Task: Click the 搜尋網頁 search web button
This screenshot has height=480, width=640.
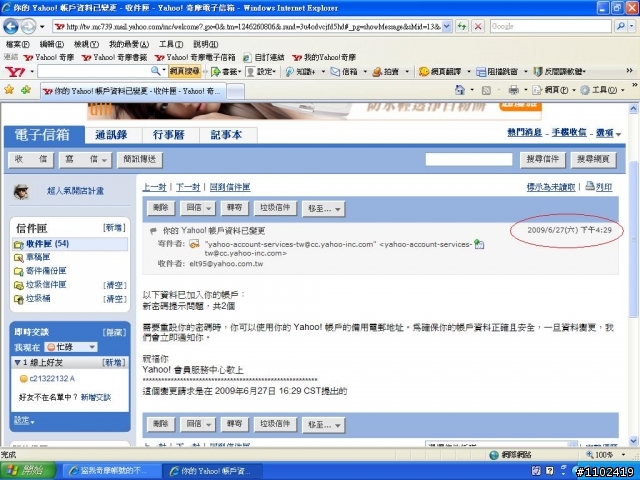Action: point(593,160)
